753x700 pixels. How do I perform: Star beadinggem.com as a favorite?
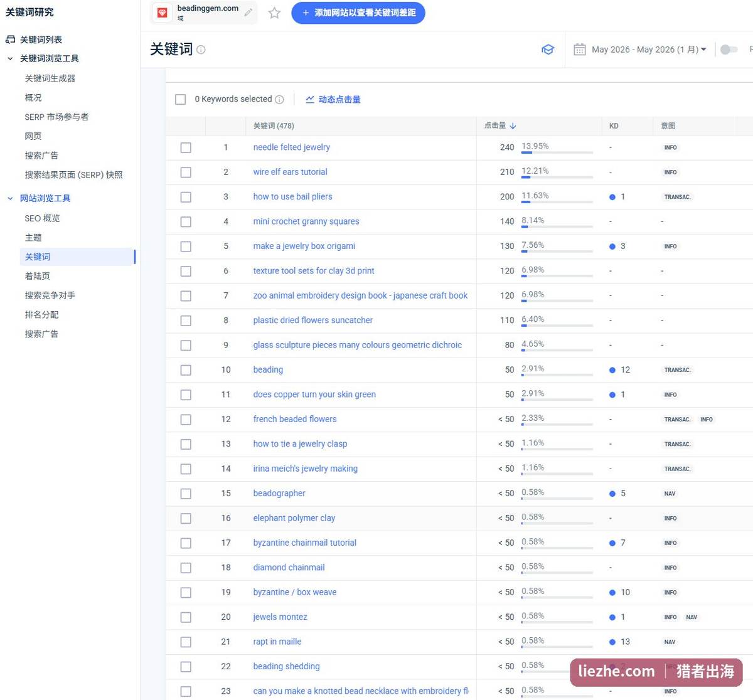(x=274, y=13)
